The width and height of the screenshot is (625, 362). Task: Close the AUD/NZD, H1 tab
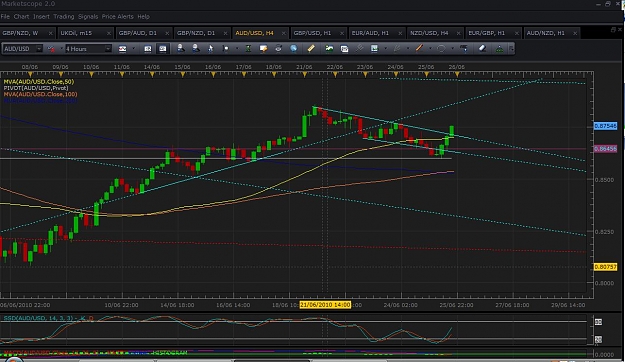click(x=575, y=33)
